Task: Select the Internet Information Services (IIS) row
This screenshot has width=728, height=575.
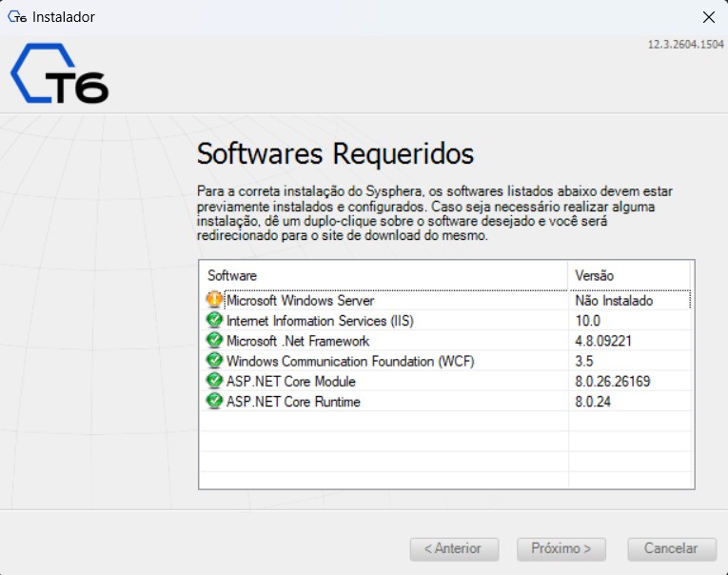Action: pos(445,321)
